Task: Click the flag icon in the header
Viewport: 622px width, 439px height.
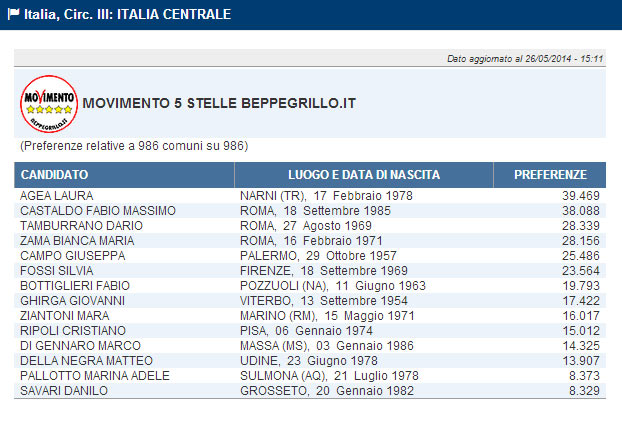Action: (x=13, y=15)
